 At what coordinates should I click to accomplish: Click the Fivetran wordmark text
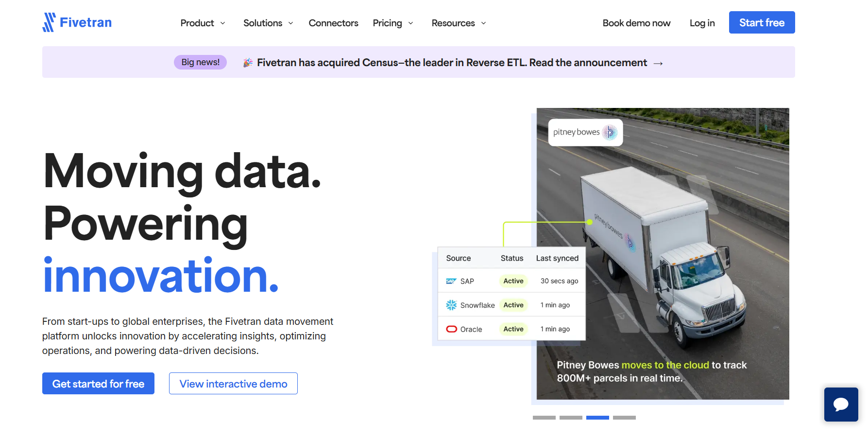85,22
